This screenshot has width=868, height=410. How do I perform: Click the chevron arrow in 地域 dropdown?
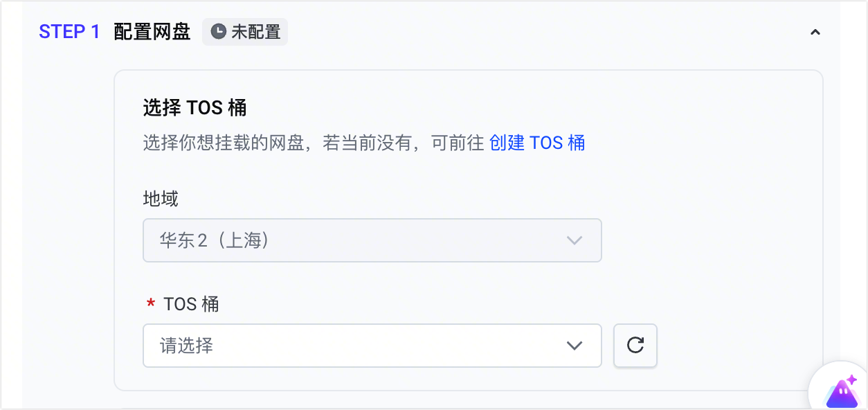click(x=574, y=240)
